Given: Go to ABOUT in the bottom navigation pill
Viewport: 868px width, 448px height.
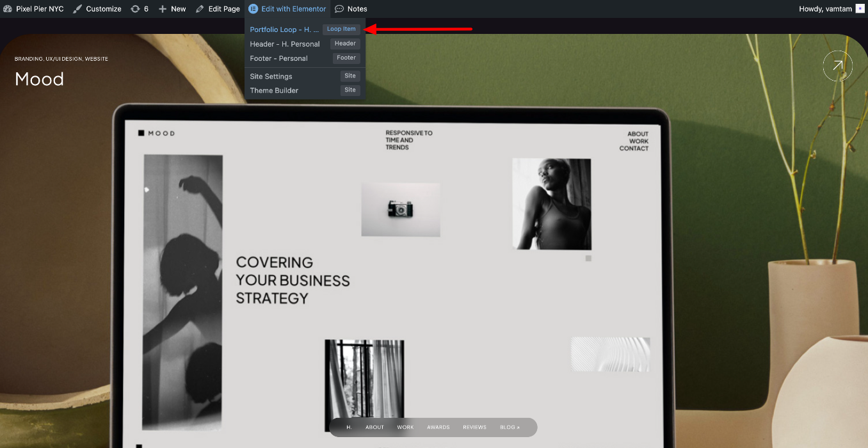Looking at the screenshot, I should pyautogui.click(x=374, y=428).
